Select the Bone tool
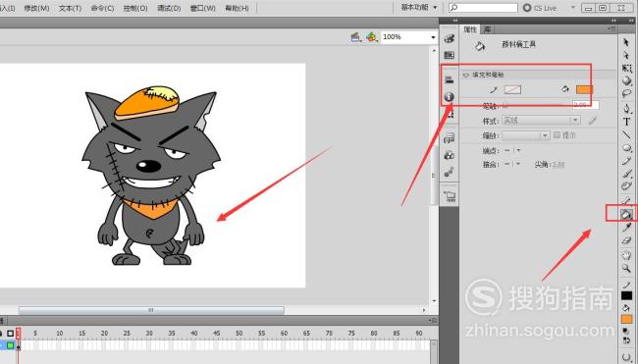This screenshot has width=638, height=364. [626, 200]
